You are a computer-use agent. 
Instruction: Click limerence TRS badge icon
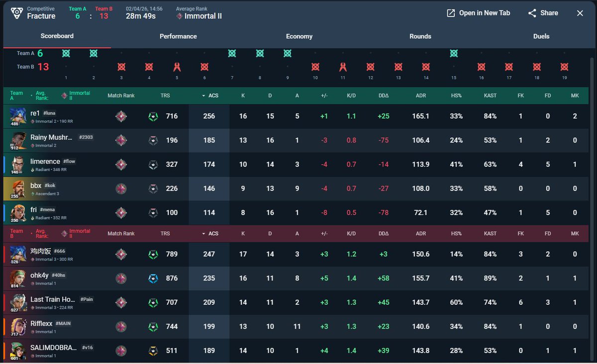[x=153, y=164]
